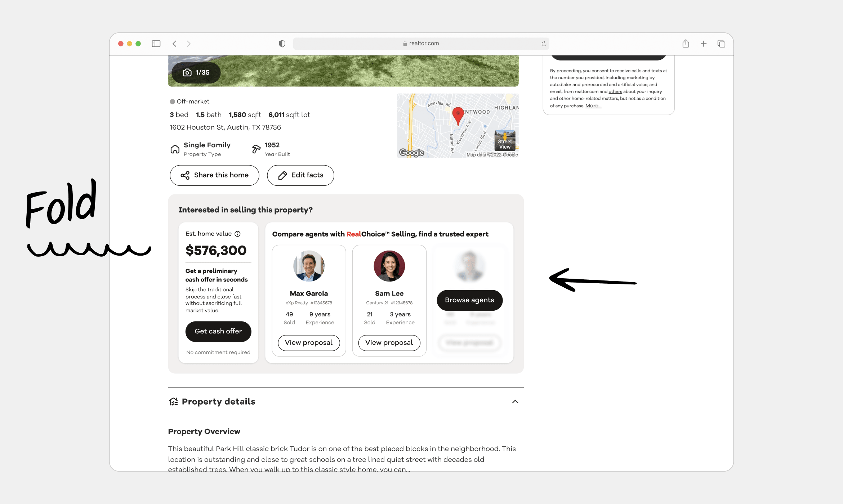The height and width of the screenshot is (504, 843).
Task: Click the red map pin marker
Action: coord(458,113)
